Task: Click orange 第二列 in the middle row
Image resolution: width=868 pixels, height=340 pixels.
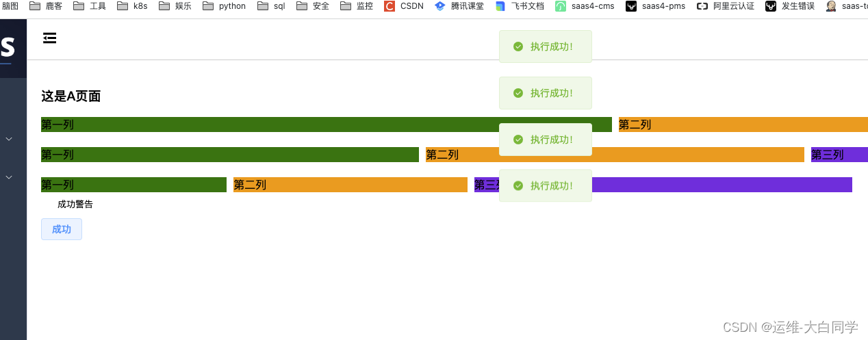Action: 615,155
